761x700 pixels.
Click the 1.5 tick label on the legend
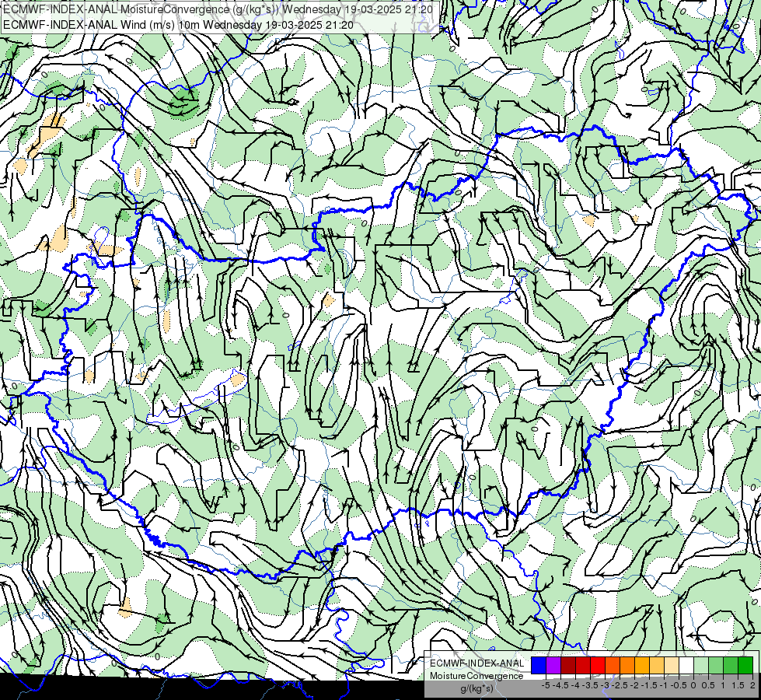[x=738, y=685]
